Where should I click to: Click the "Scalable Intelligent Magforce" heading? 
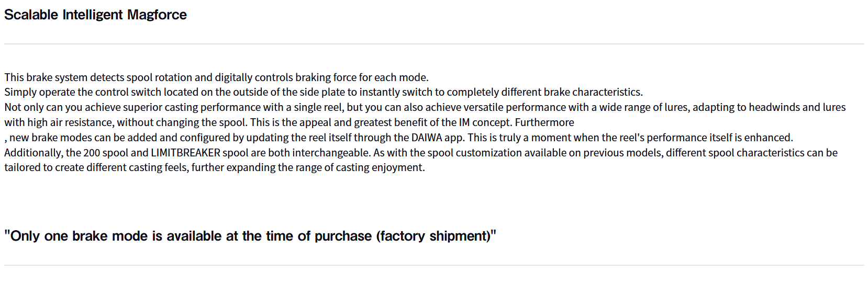pos(95,15)
